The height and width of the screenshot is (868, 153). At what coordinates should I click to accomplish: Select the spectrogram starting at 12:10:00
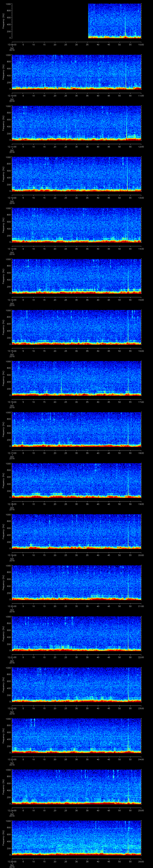click(76, 72)
